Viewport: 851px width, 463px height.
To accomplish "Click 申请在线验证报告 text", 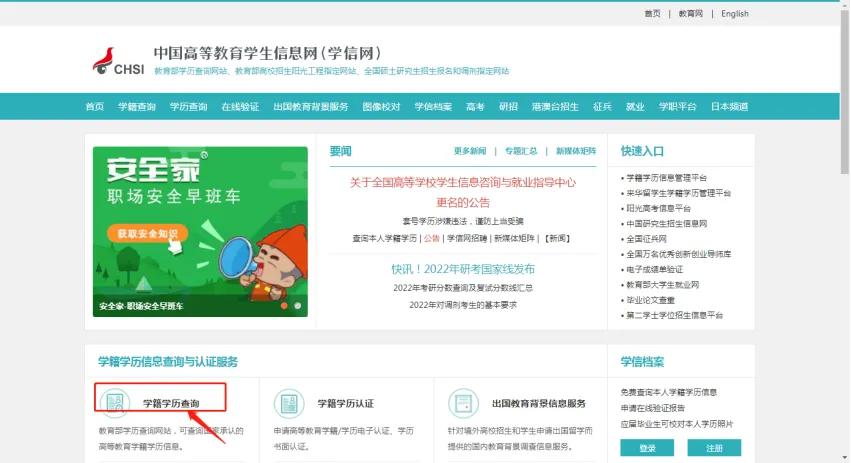I will pyautogui.click(x=652, y=408).
